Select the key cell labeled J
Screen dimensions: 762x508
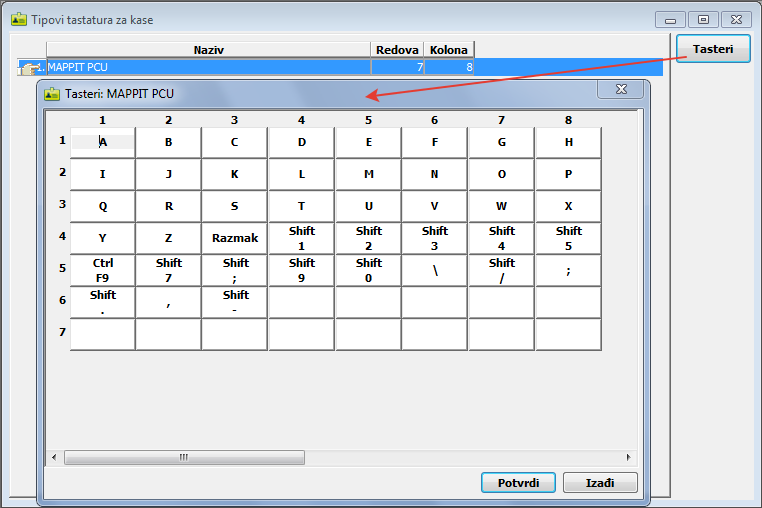[x=168, y=174]
